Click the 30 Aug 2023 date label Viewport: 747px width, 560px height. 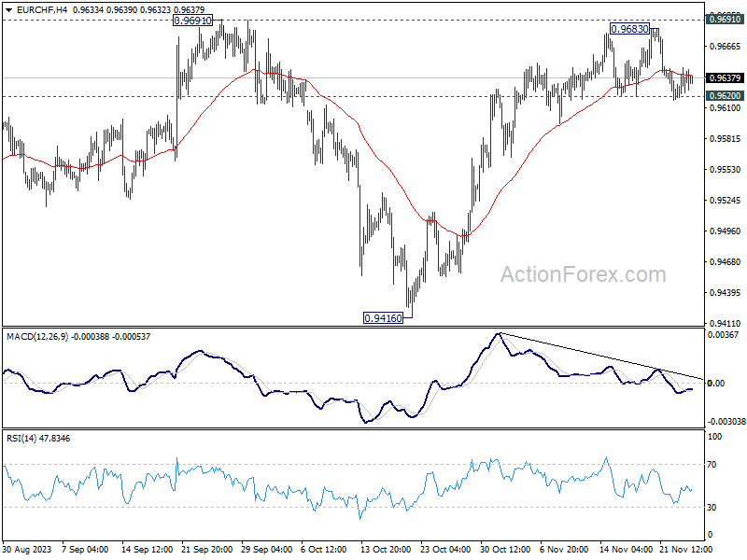[27, 549]
